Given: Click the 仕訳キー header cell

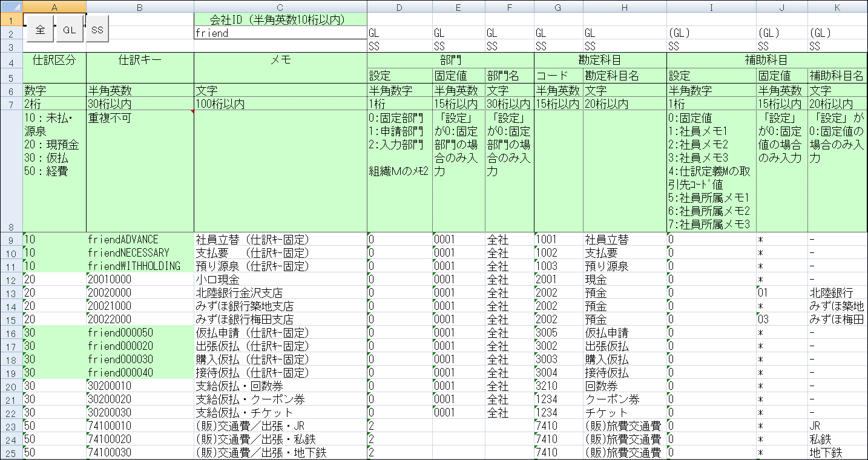Looking at the screenshot, I should coord(140,68).
